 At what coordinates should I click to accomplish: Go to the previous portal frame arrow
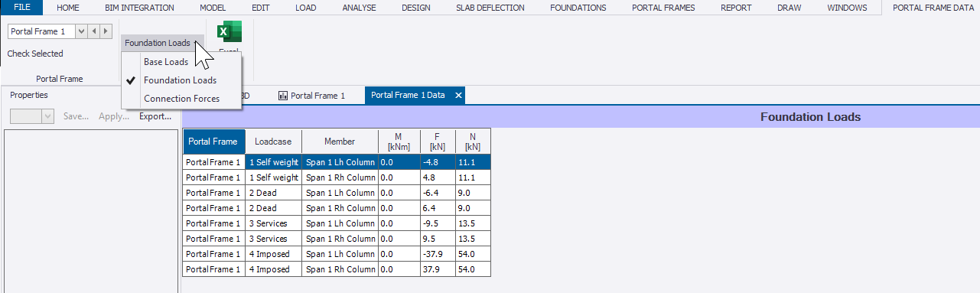coord(94,31)
